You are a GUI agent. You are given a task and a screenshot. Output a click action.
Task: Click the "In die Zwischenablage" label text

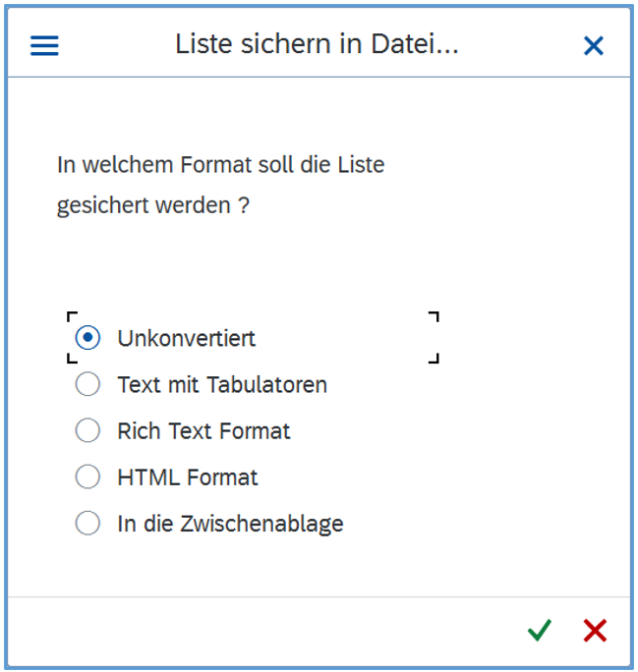point(230,524)
